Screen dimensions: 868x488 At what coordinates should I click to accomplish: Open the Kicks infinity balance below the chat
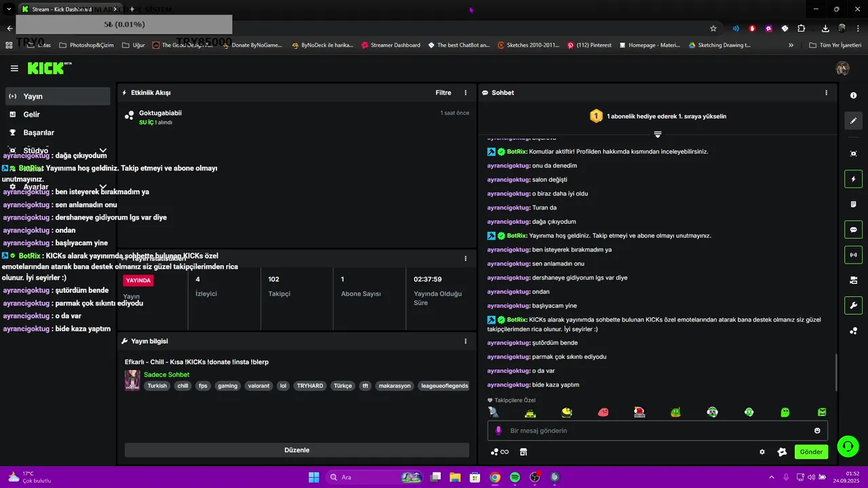click(x=500, y=452)
